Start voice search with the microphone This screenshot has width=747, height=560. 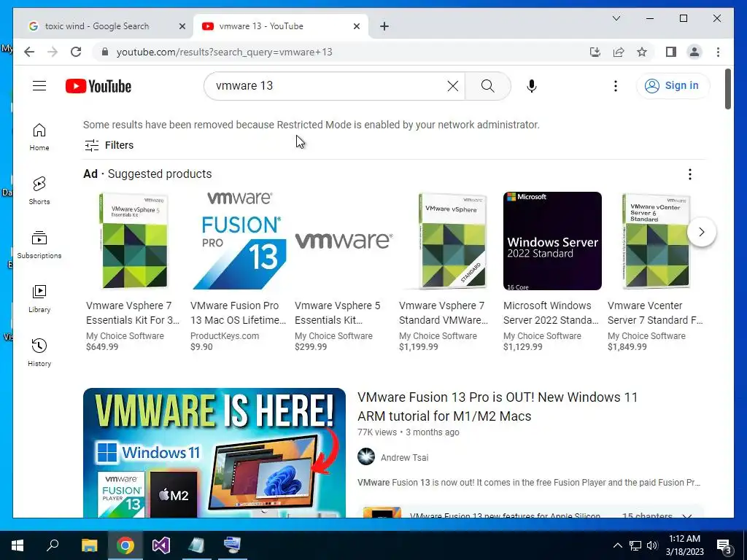click(532, 86)
